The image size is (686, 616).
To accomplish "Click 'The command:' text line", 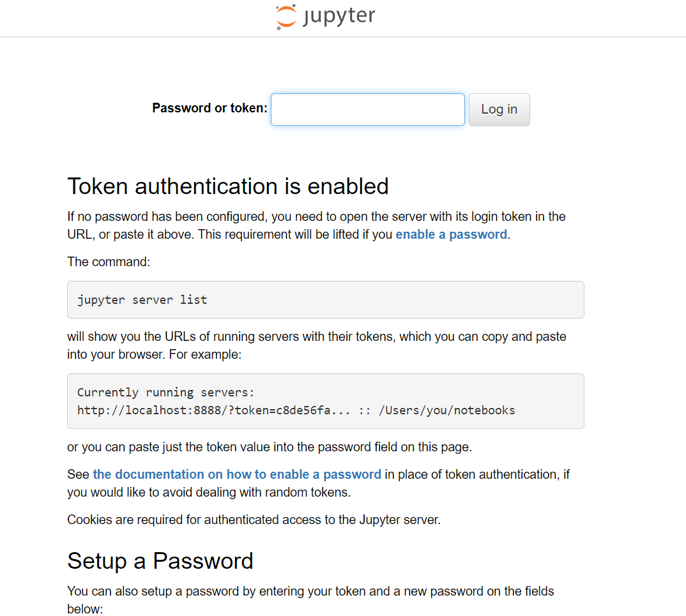I will pyautogui.click(x=109, y=262).
